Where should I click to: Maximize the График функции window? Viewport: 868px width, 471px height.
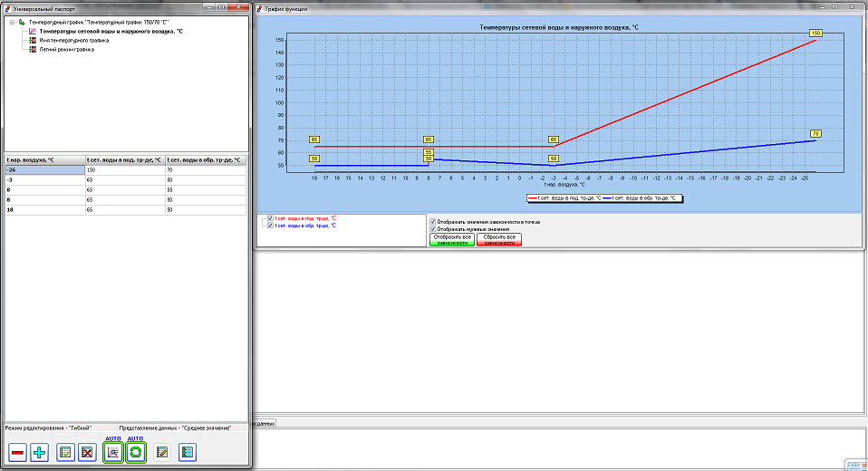tap(836, 7)
